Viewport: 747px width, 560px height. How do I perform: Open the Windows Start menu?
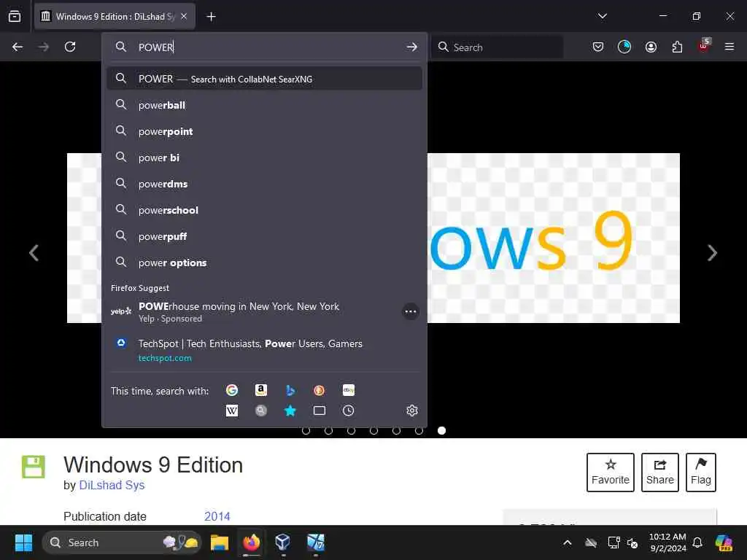23,542
